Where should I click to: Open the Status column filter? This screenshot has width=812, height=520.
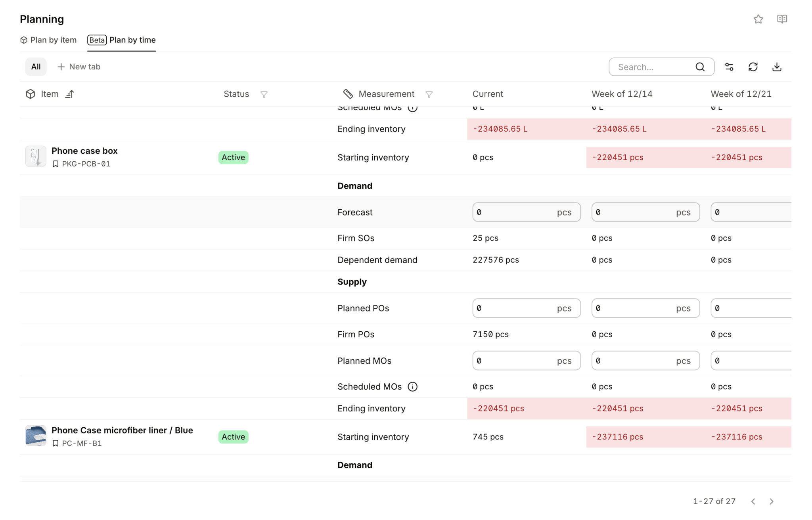[x=264, y=94]
